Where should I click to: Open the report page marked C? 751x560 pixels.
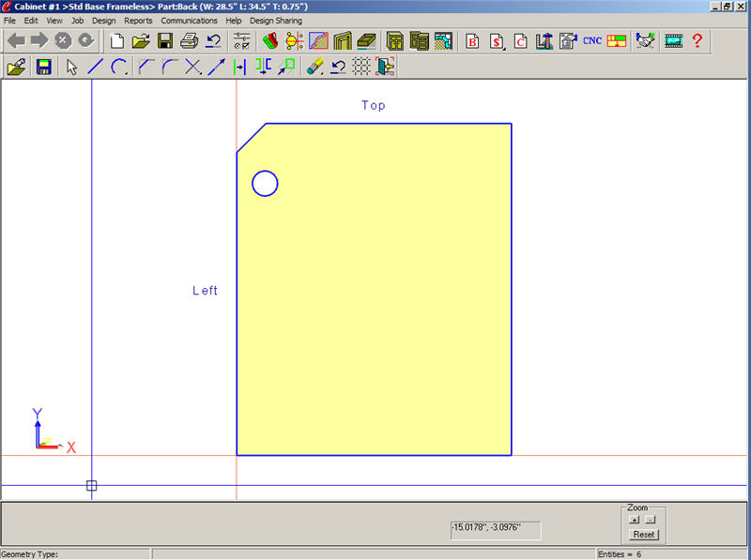click(x=521, y=40)
